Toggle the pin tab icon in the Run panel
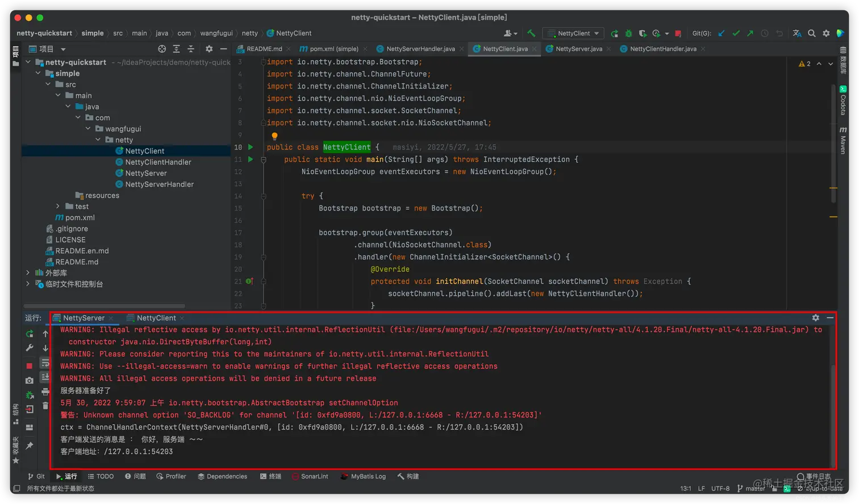Image resolution: width=859 pixels, height=504 pixels. pyautogui.click(x=30, y=446)
